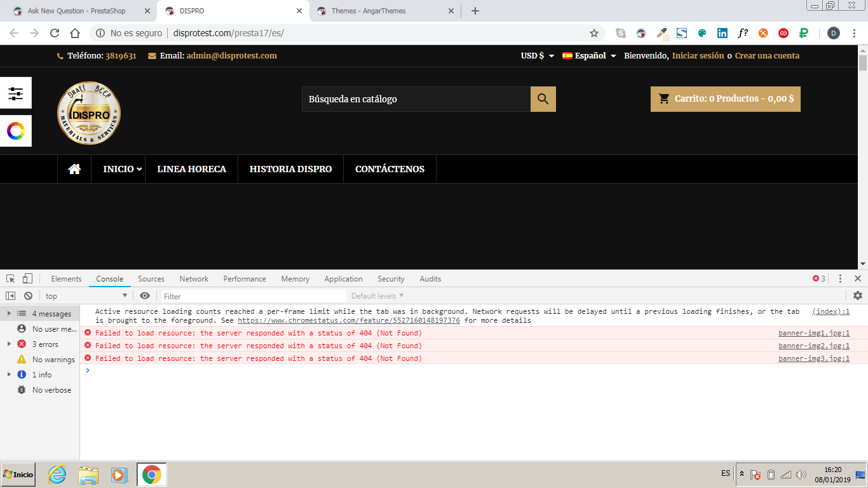Switch to the Ask New Question browser tab
This screenshot has width=868, height=488.
[x=76, y=11]
